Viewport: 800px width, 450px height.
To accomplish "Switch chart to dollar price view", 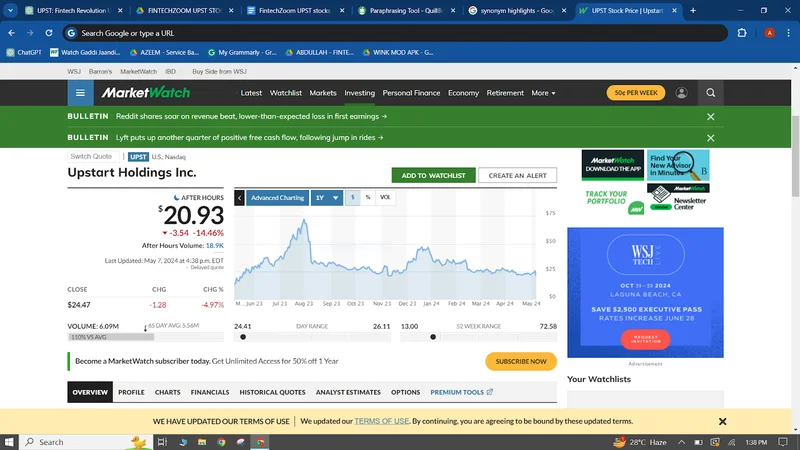I will click(x=353, y=197).
